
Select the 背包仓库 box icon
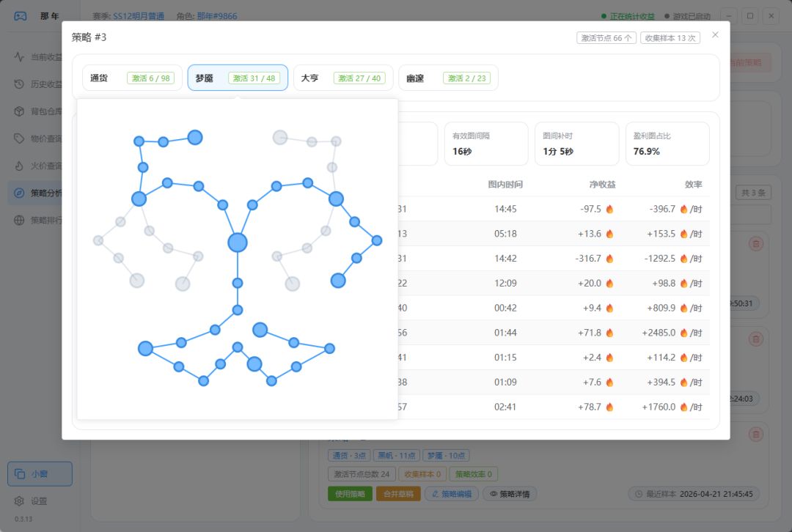(20, 111)
